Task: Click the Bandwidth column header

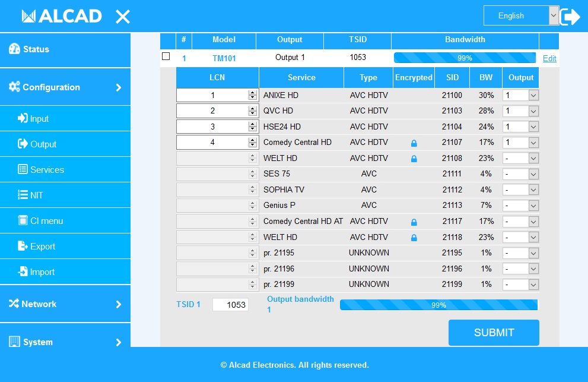Action: coord(465,39)
